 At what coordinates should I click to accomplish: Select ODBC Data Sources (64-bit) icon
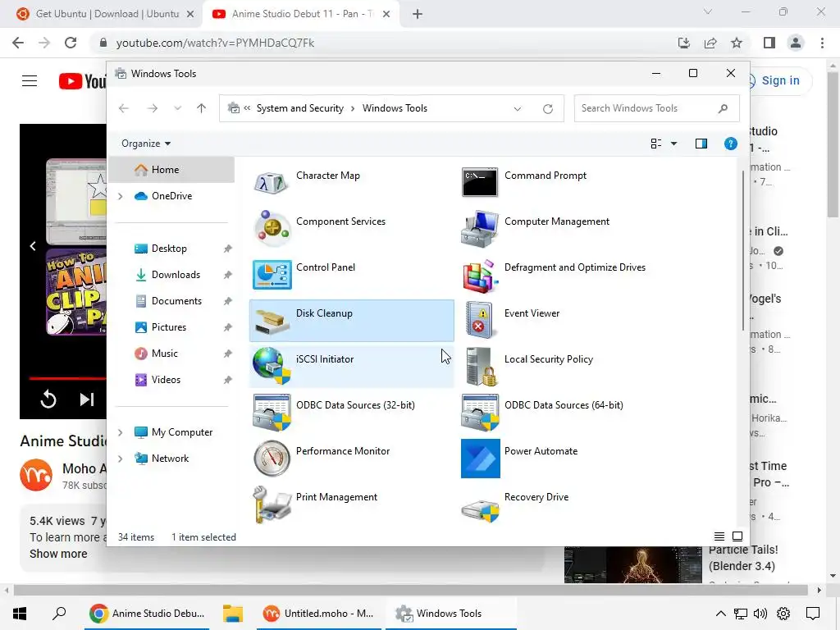480,412
